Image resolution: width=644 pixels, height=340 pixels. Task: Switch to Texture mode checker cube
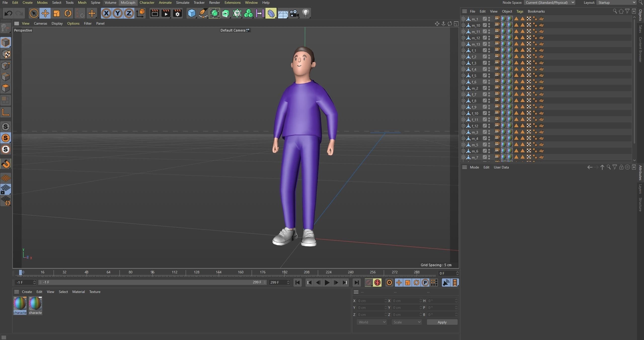(6, 54)
